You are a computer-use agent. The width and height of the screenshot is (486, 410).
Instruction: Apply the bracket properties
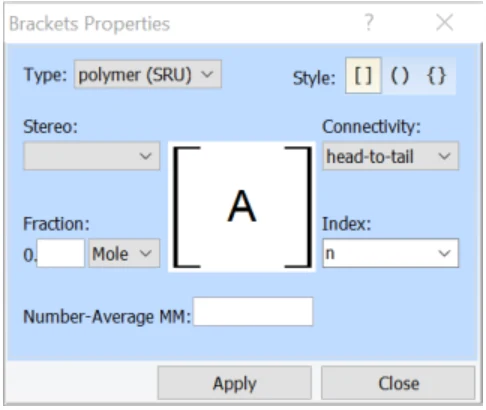coord(235,383)
